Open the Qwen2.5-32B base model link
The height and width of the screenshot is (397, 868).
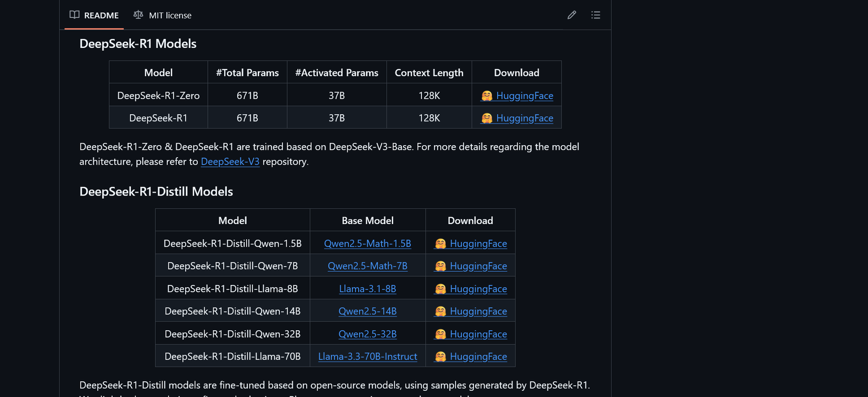[x=368, y=334]
